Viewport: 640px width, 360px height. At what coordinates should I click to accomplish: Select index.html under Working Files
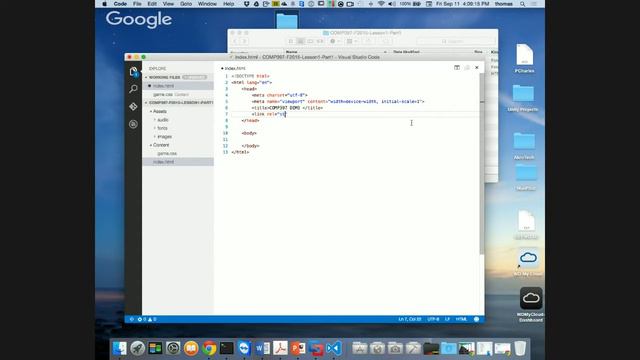178,86
